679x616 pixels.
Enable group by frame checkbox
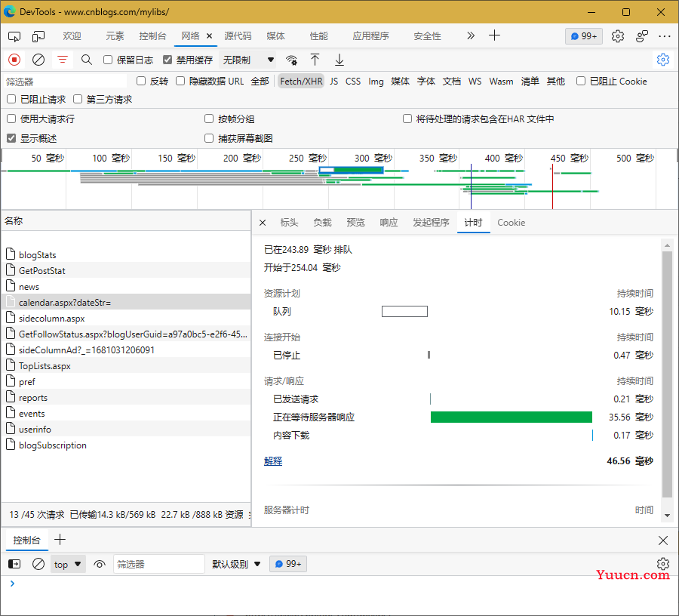(209, 119)
